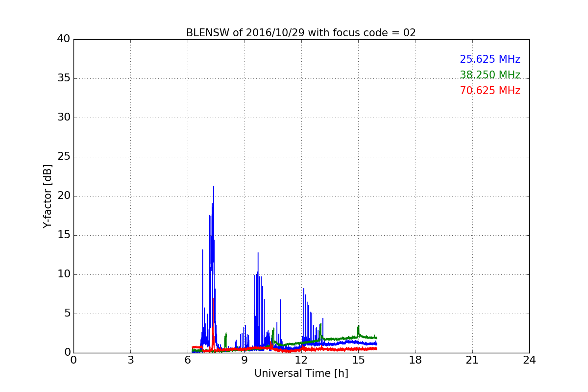
Task: Click the x-axis tick label 18
Action: (x=416, y=360)
